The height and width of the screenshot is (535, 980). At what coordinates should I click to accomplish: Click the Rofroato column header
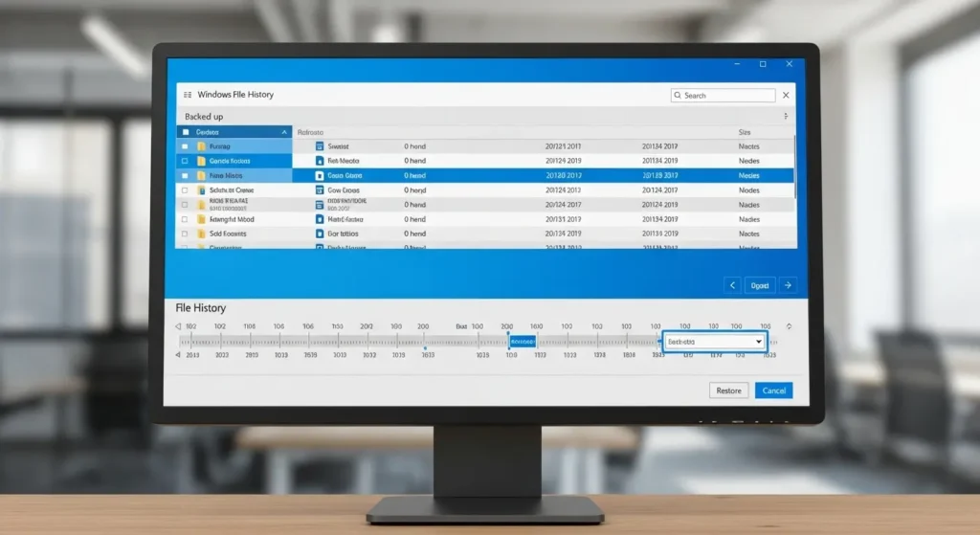311,132
